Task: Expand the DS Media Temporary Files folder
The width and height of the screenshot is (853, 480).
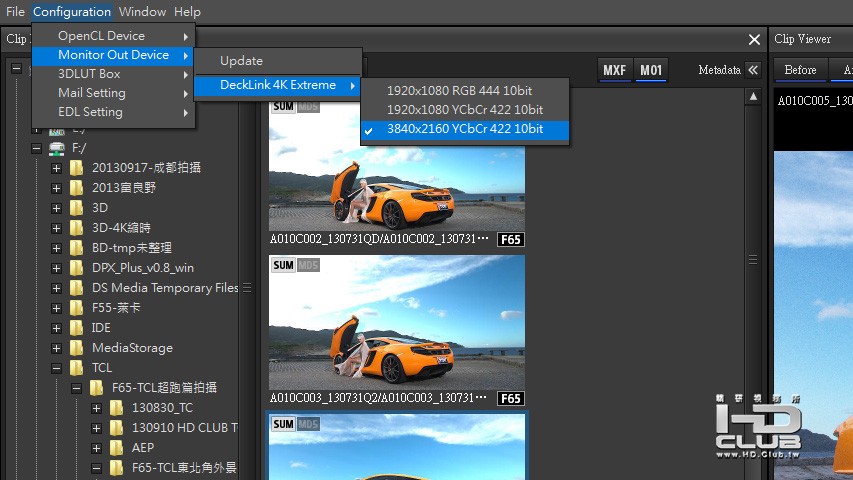Action: [57, 288]
